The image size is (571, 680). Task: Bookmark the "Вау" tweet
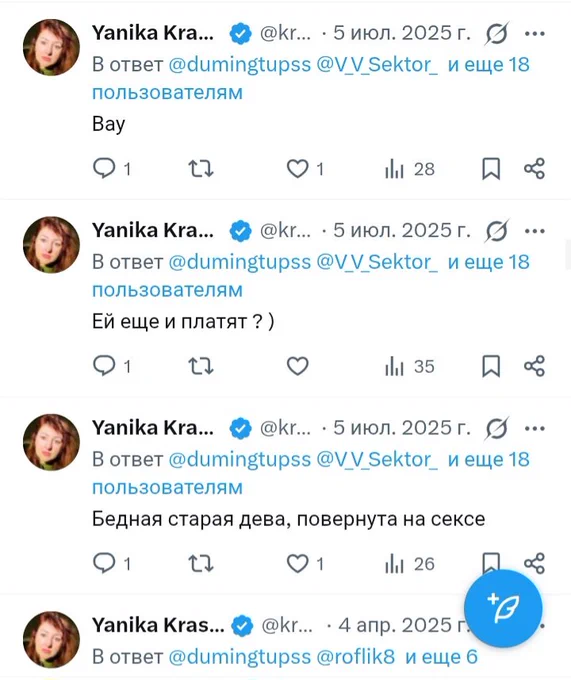(491, 169)
